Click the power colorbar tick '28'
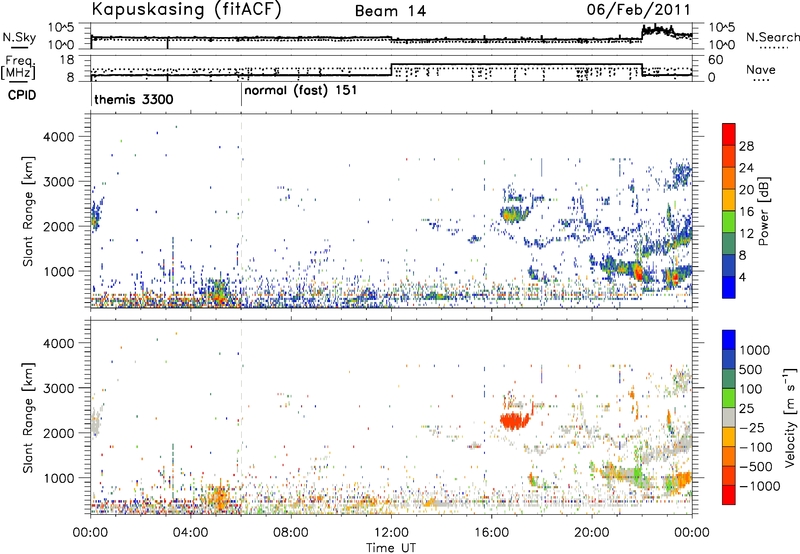The width and height of the screenshot is (800, 554). (x=746, y=146)
